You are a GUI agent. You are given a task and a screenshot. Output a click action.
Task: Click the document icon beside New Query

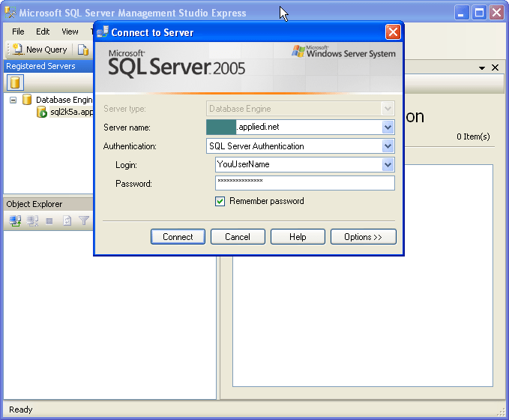pyautogui.click(x=83, y=49)
